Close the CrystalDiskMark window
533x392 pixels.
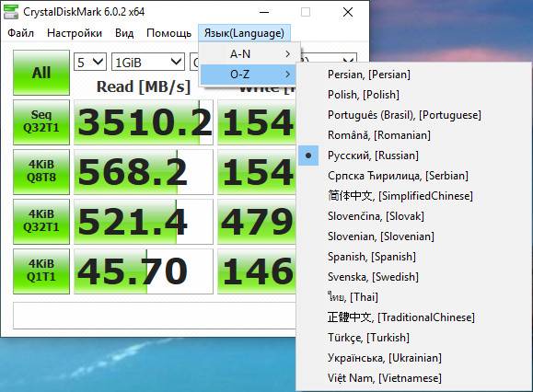coord(347,12)
